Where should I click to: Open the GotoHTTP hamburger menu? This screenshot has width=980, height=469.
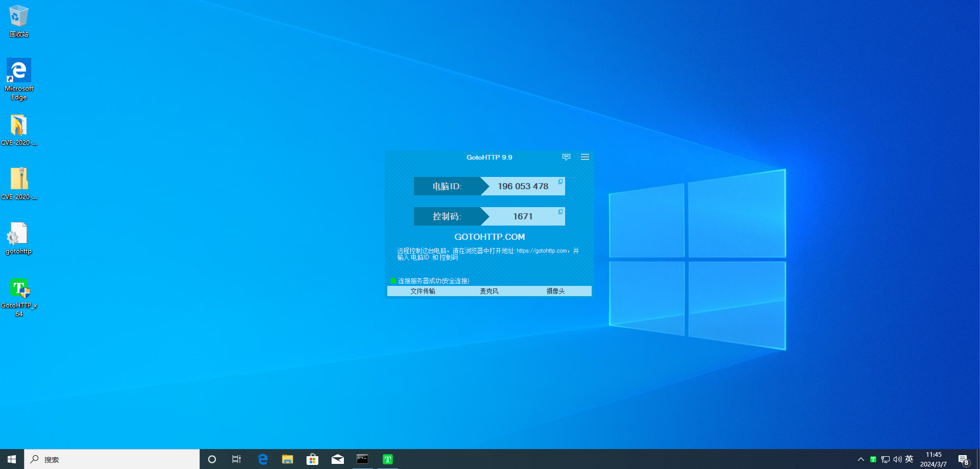click(585, 157)
